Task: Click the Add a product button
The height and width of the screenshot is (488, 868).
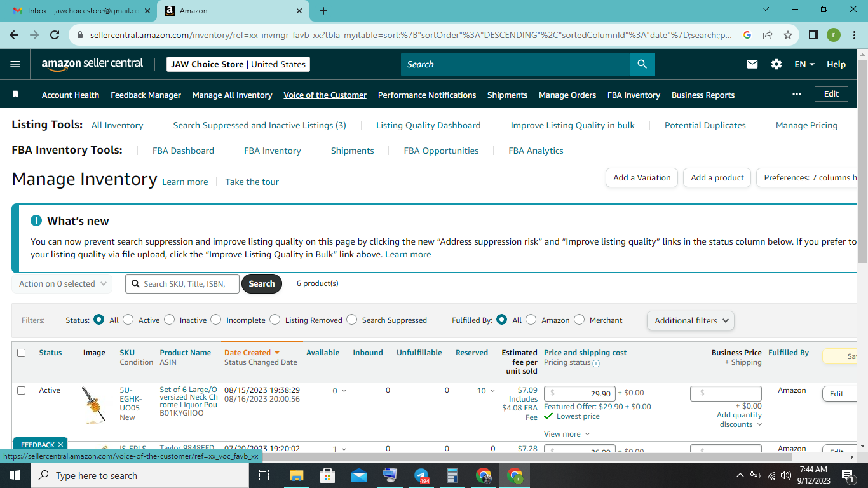Action: (717, 178)
